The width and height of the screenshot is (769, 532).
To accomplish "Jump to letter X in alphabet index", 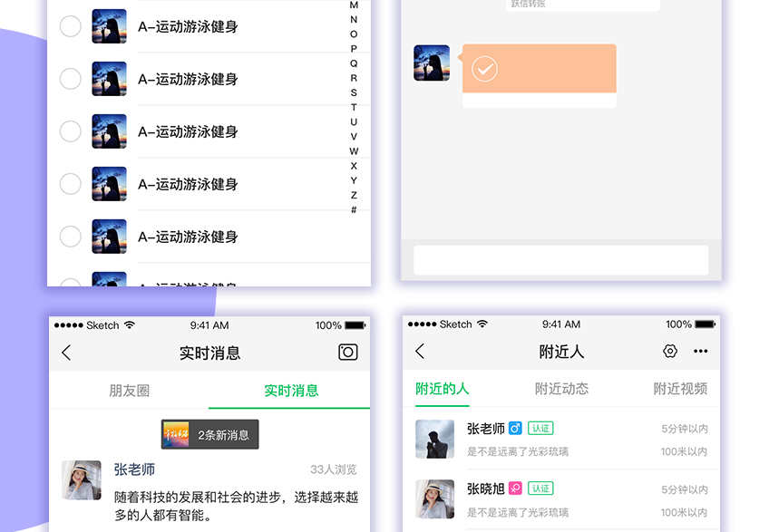I will coord(354,166).
